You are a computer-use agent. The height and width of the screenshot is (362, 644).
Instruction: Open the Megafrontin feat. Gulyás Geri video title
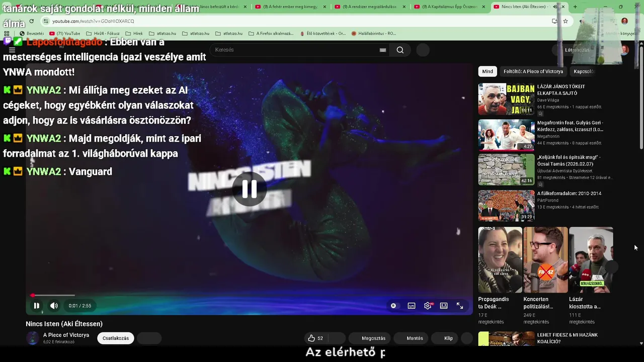pos(570,126)
